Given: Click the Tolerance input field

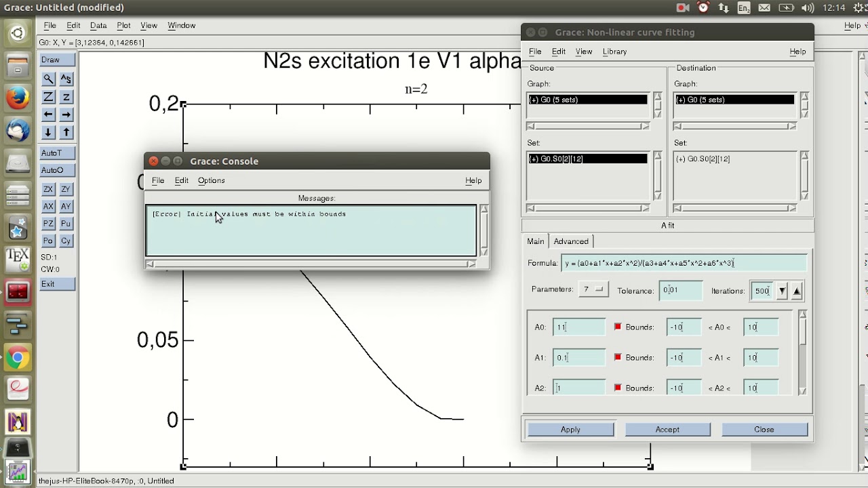Looking at the screenshot, I should [680, 290].
